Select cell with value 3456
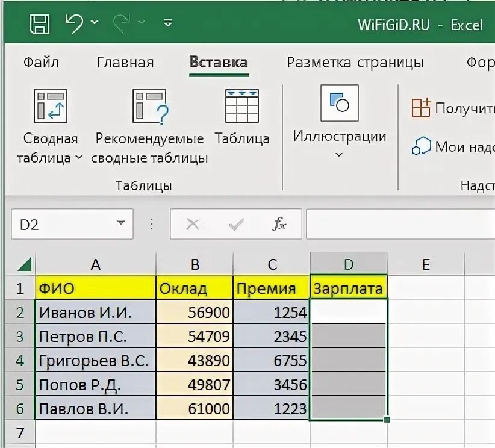 click(x=272, y=384)
